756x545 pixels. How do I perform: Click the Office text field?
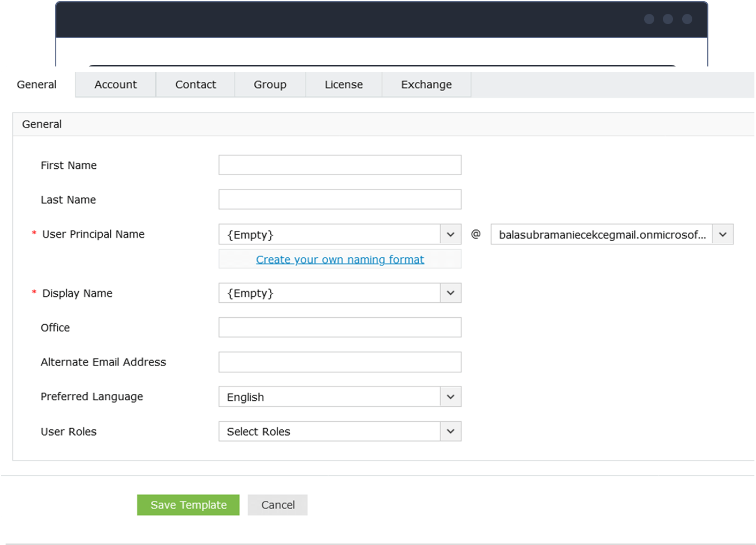pyautogui.click(x=339, y=327)
